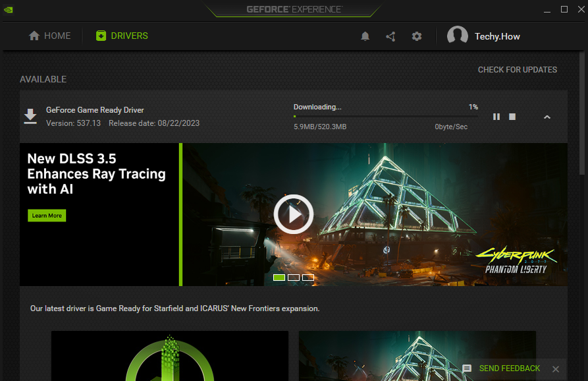Click the Starfield and ICARUS driver description
This screenshot has height=381, width=588.
tap(174, 308)
